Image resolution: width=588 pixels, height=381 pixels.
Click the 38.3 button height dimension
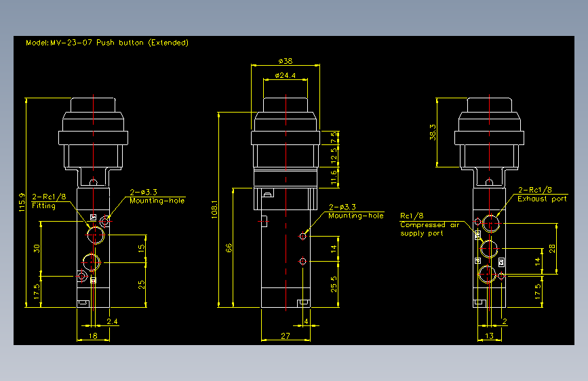(x=433, y=132)
